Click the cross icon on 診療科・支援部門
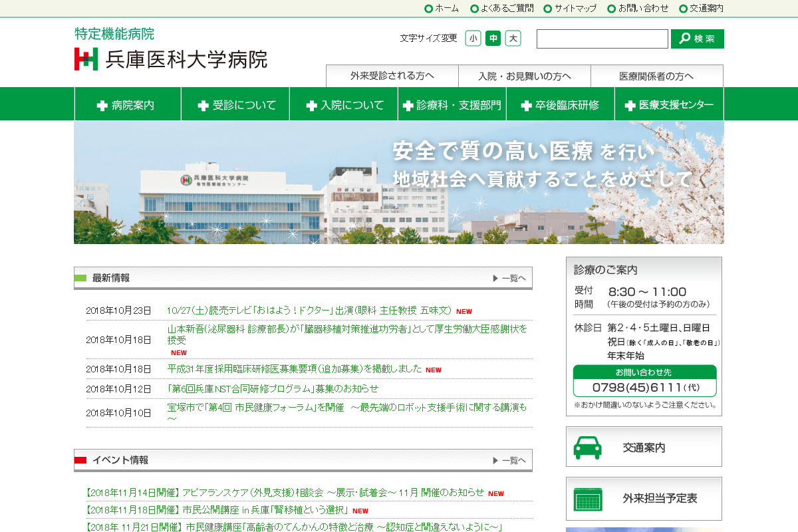This screenshot has height=532, width=798. click(409, 104)
